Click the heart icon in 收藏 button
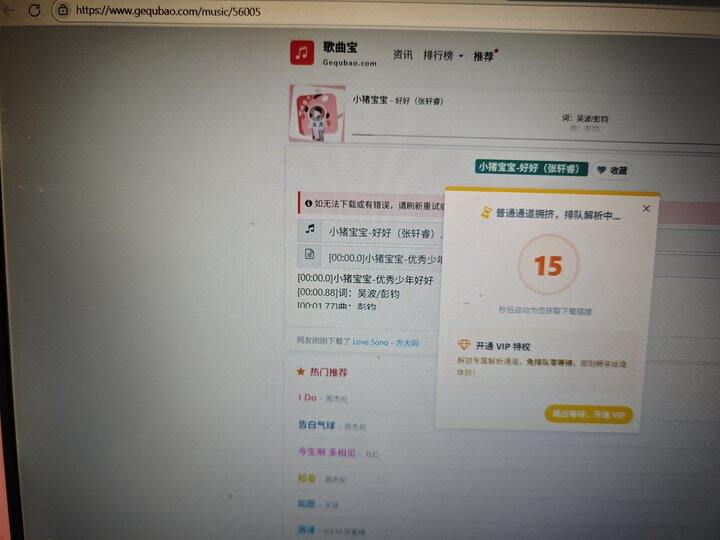The width and height of the screenshot is (720, 540). coord(601,170)
